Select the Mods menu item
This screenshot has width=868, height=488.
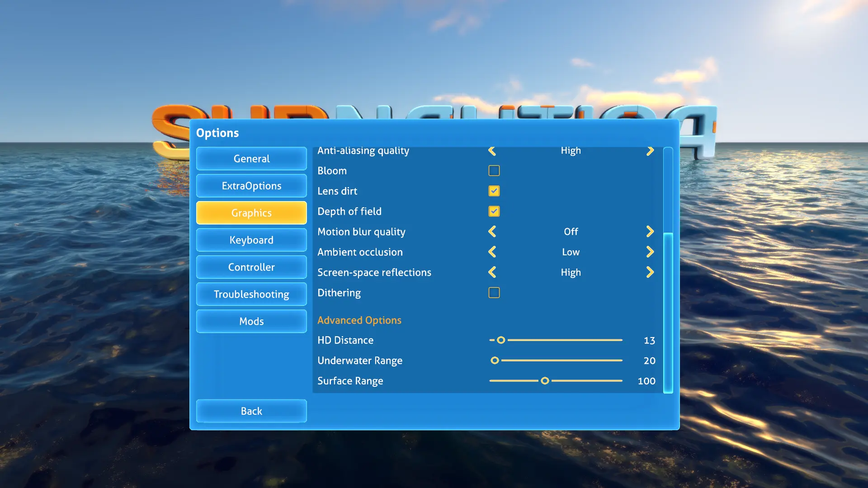click(x=251, y=320)
